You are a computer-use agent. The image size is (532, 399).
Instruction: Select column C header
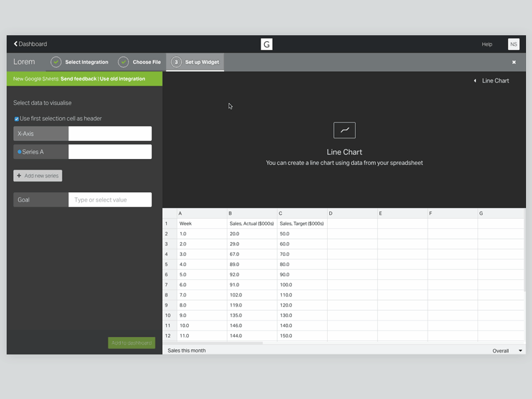click(303, 213)
